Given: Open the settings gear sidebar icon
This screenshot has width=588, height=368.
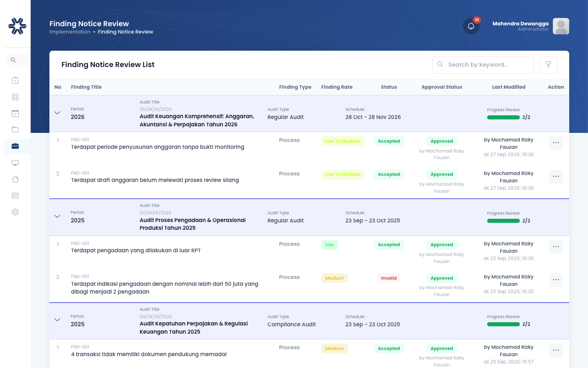Looking at the screenshot, I should (15, 212).
